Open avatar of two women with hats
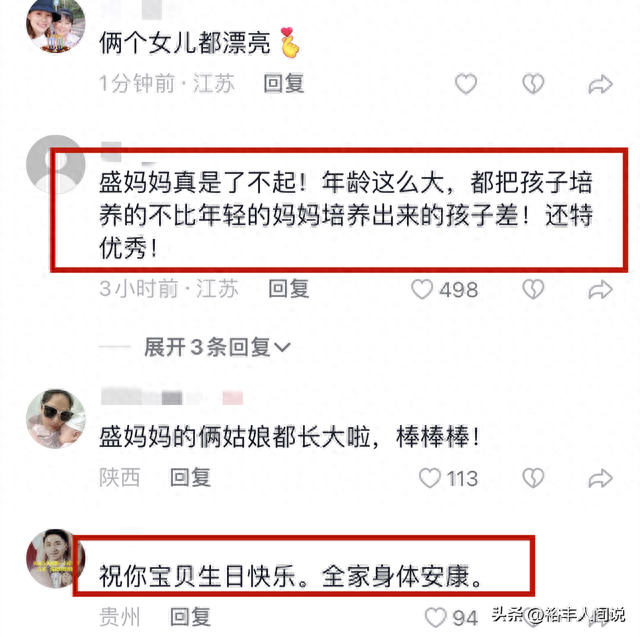This screenshot has width=640, height=637. pos(56,25)
